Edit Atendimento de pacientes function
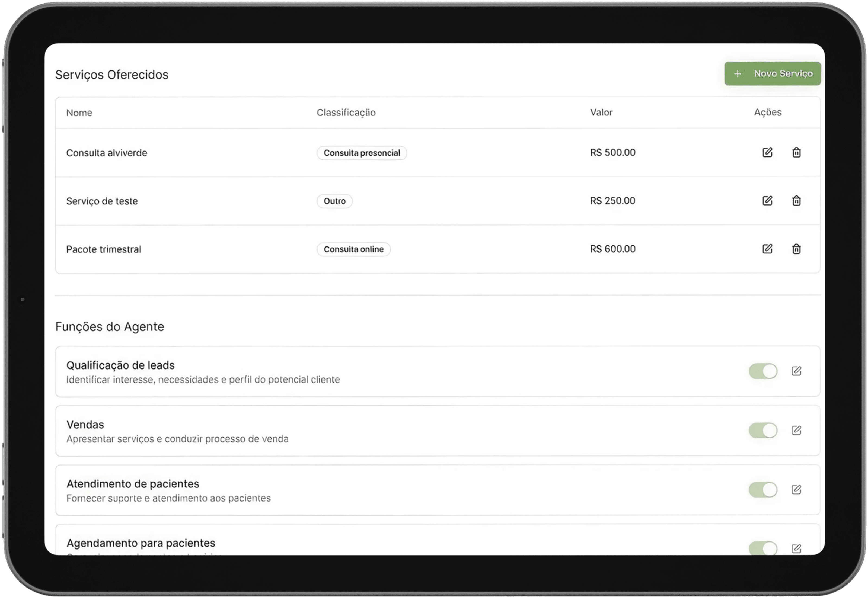The image size is (868, 597). [x=797, y=490]
